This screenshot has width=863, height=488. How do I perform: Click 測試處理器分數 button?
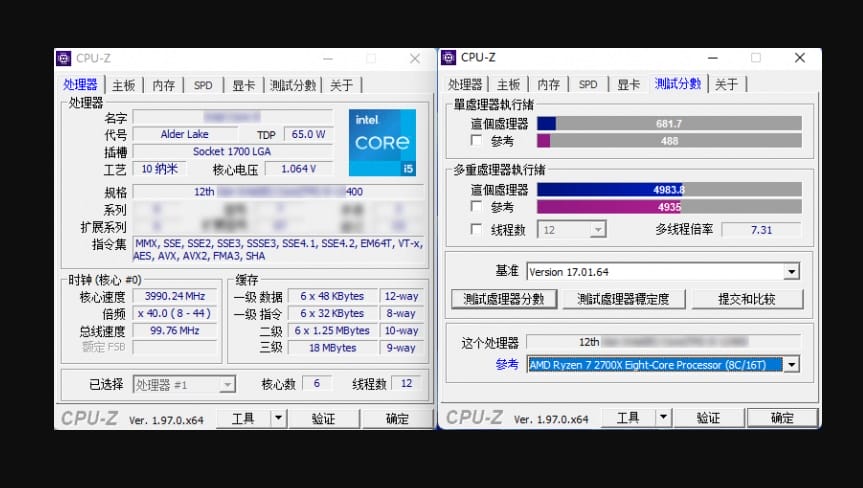click(x=504, y=299)
